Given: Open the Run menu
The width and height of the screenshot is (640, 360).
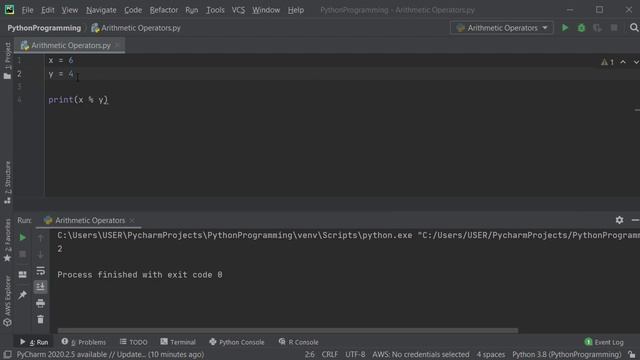Looking at the screenshot, I should coord(191,10).
